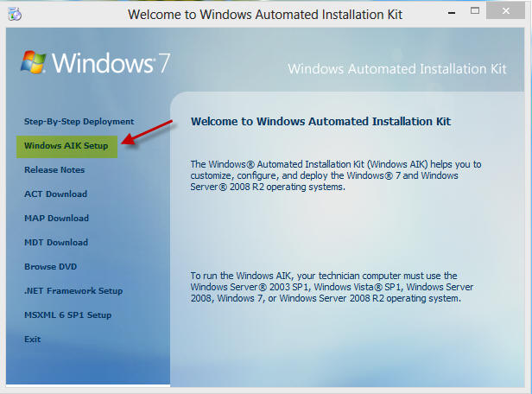Click the installer icon in title bar
532x394 pixels.
tap(15, 14)
